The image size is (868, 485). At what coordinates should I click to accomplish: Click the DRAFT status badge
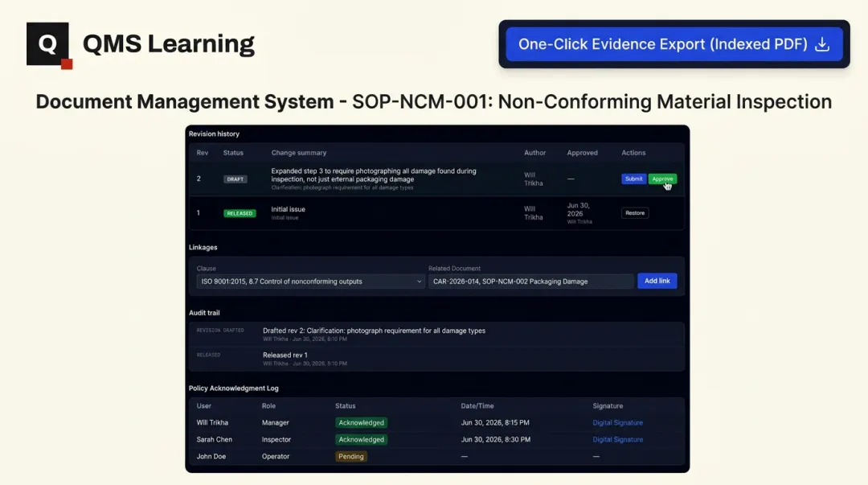point(235,179)
